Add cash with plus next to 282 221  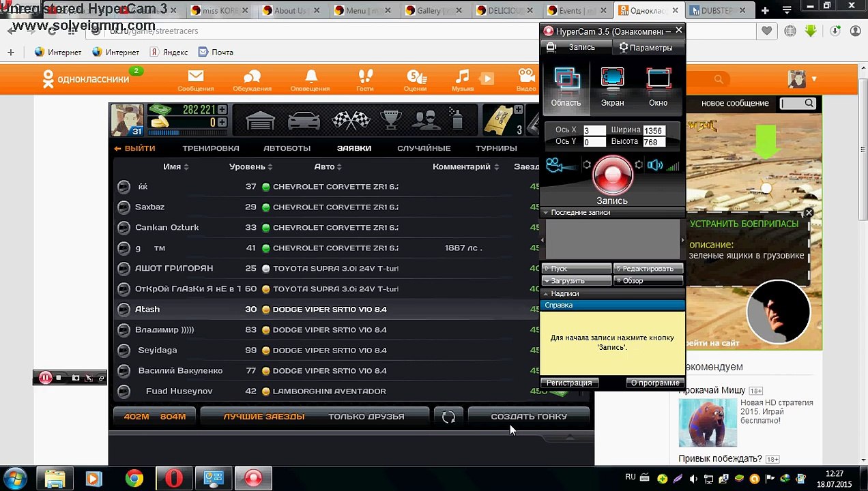(222, 110)
